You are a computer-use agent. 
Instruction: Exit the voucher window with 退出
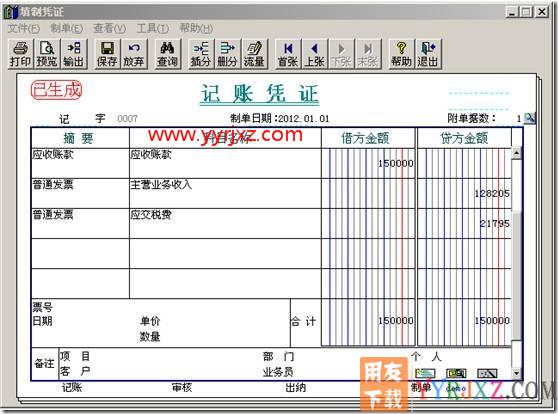coord(428,54)
